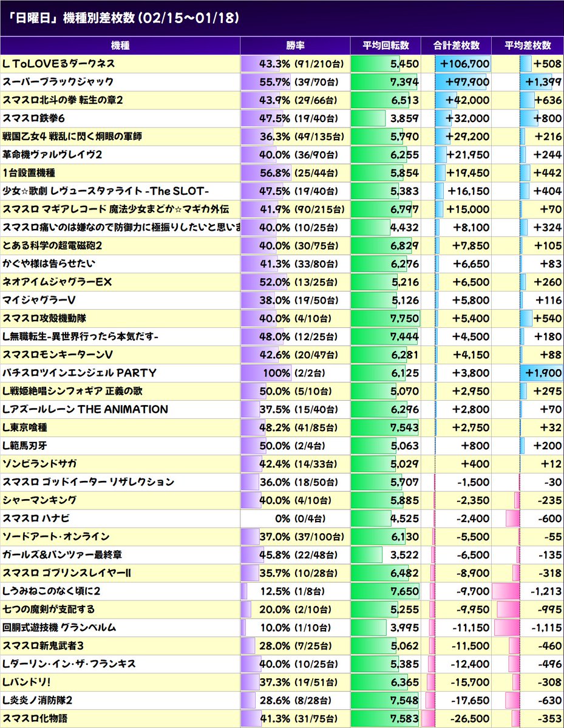Select the 1台設置機種 row name

29,172
